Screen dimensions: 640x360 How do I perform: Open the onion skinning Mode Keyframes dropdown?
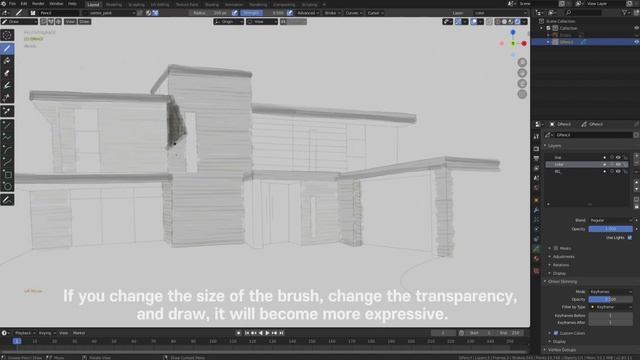click(x=610, y=292)
